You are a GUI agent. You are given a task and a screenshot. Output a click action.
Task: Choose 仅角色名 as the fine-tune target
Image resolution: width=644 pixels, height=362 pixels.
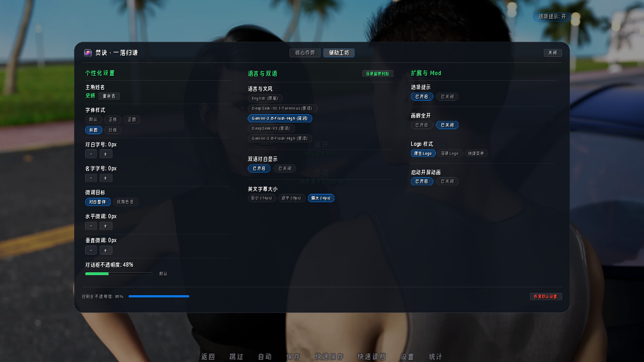[125, 202]
